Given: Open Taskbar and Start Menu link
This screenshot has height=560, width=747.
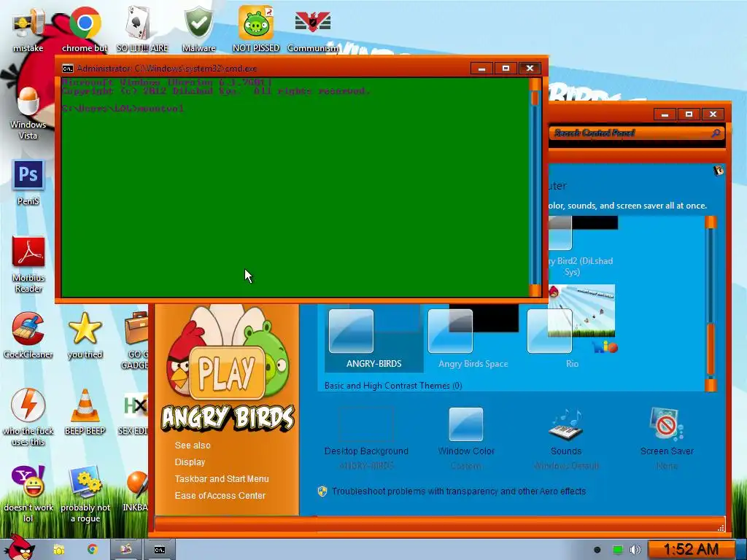Looking at the screenshot, I should click(222, 478).
